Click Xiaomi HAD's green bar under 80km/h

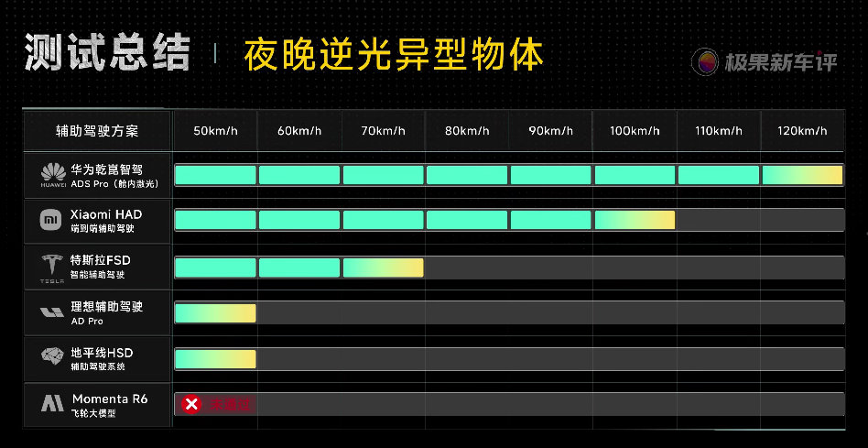point(467,220)
